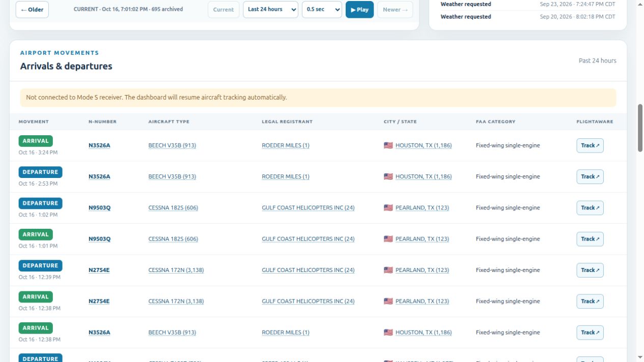
Task: Click the AIRCRAFT TYPE column header
Action: (169, 122)
